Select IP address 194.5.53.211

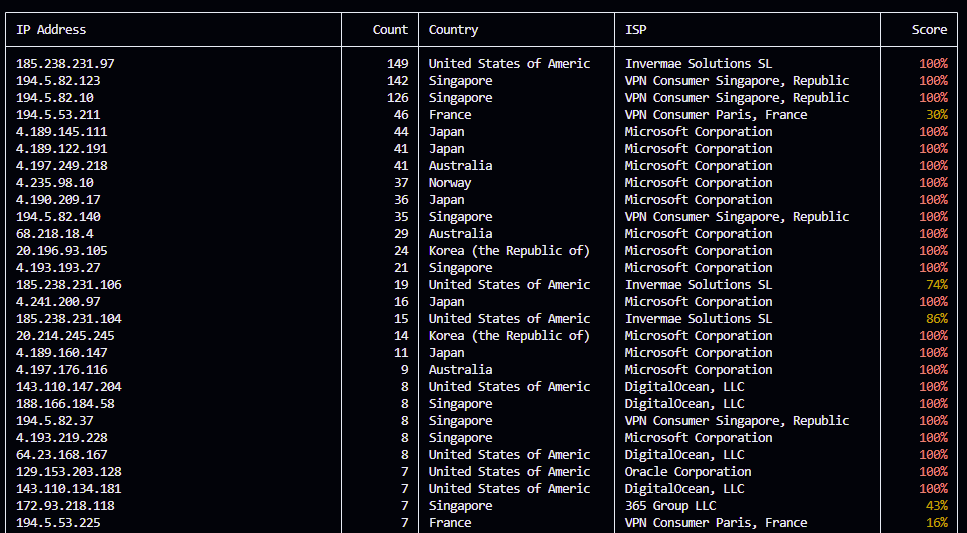point(58,115)
